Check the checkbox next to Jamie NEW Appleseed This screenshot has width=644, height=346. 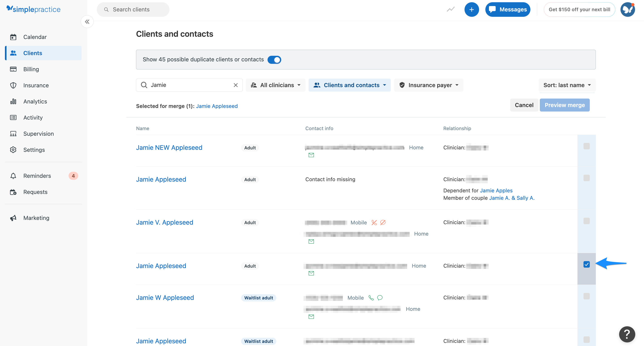[586, 147]
